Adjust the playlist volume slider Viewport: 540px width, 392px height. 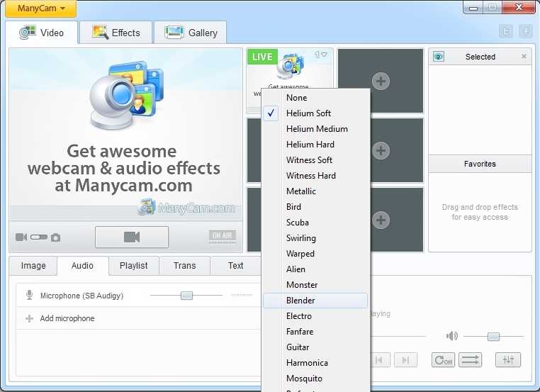pos(493,336)
